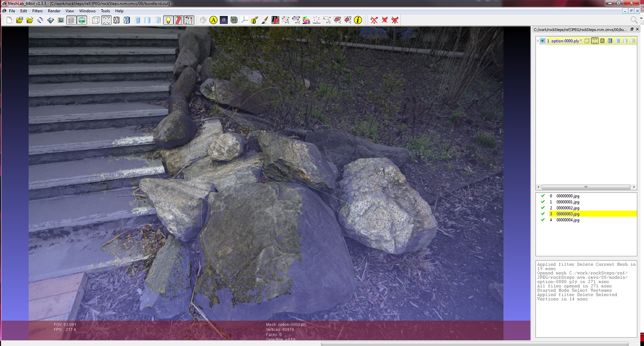Choose Flat shading render mode in toolbar
The image size is (644, 346).
148,20
